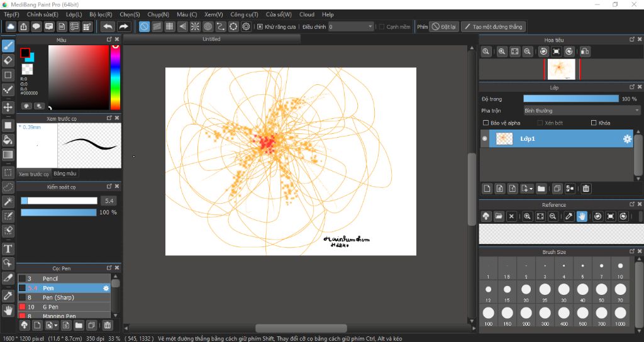Zoom out on Navigator panel
644x342 pixels.
[528, 52]
